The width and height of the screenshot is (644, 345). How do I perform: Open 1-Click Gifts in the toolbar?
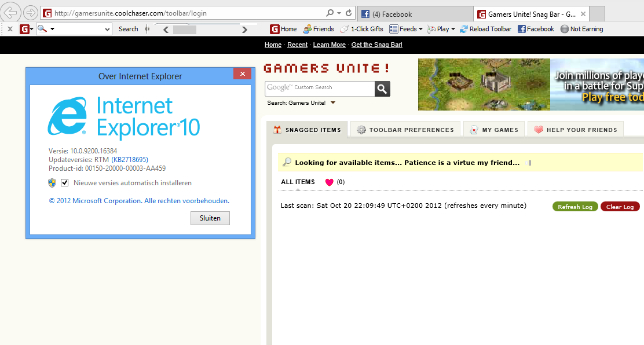click(362, 29)
